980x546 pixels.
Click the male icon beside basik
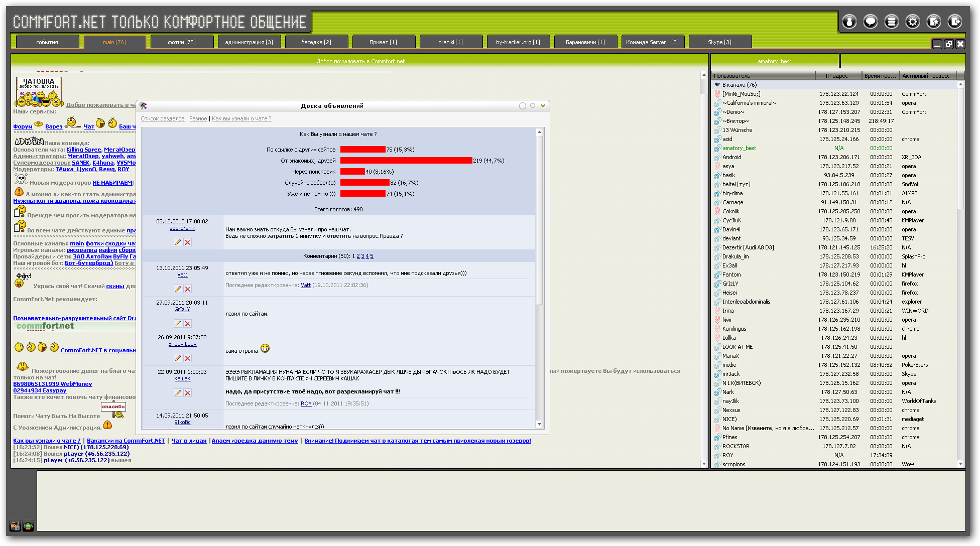(717, 175)
